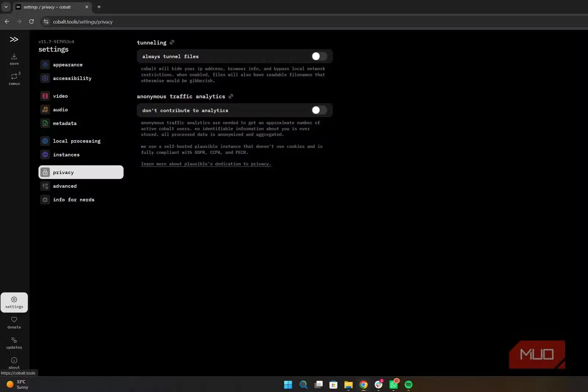This screenshot has height=392, width=588.
Task: Click the audio music note icon
Action: pos(45,109)
